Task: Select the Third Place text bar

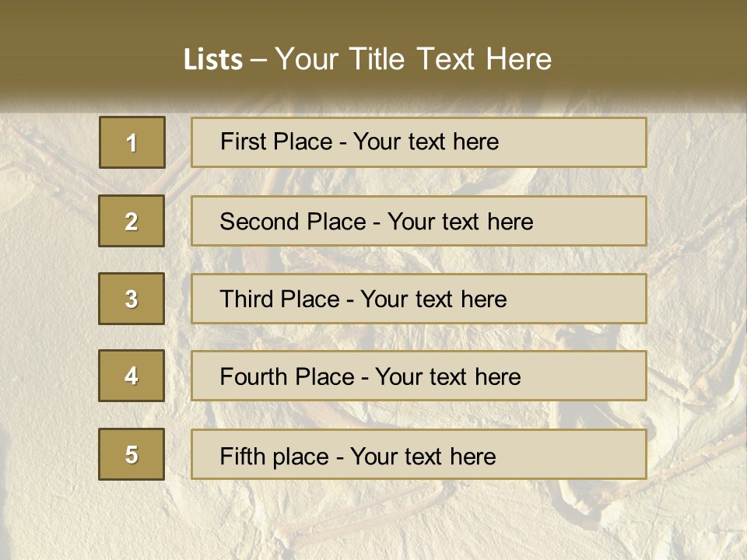Action: 419,299
